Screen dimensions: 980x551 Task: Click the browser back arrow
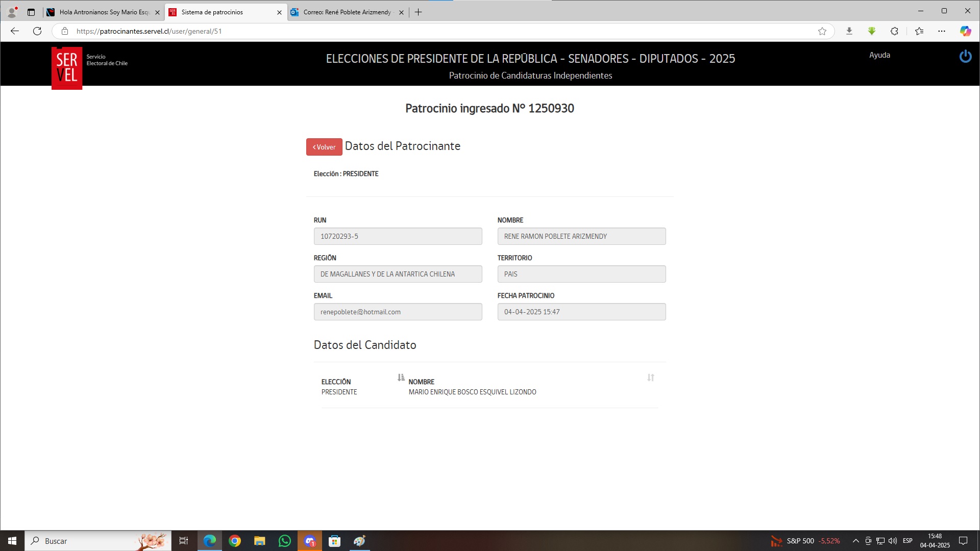[x=15, y=31]
